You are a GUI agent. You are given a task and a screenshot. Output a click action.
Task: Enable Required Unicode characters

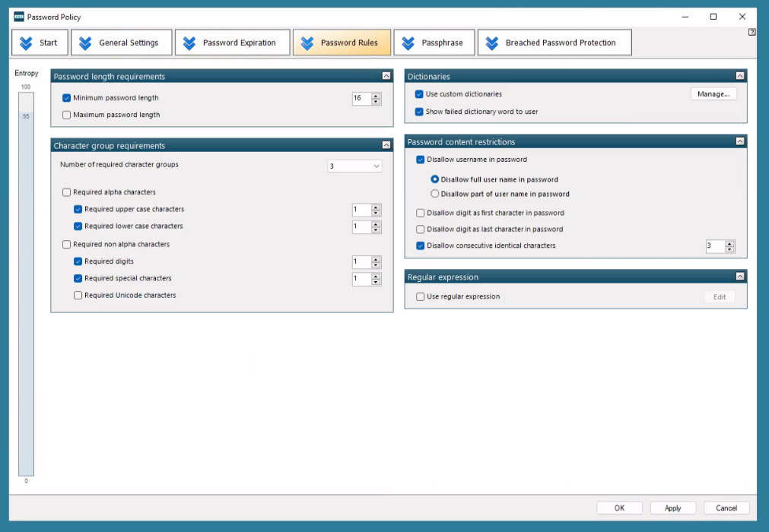(78, 296)
